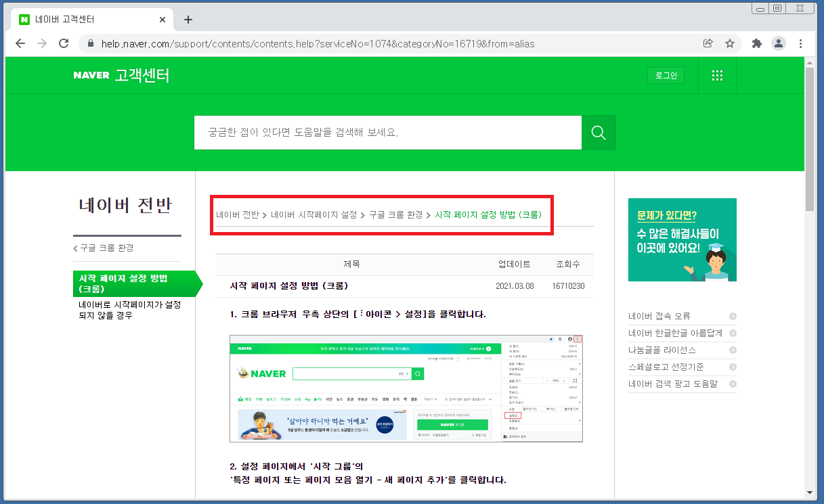Reload the page with the refresh icon
Viewport: 824px width, 504px height.
(64, 43)
